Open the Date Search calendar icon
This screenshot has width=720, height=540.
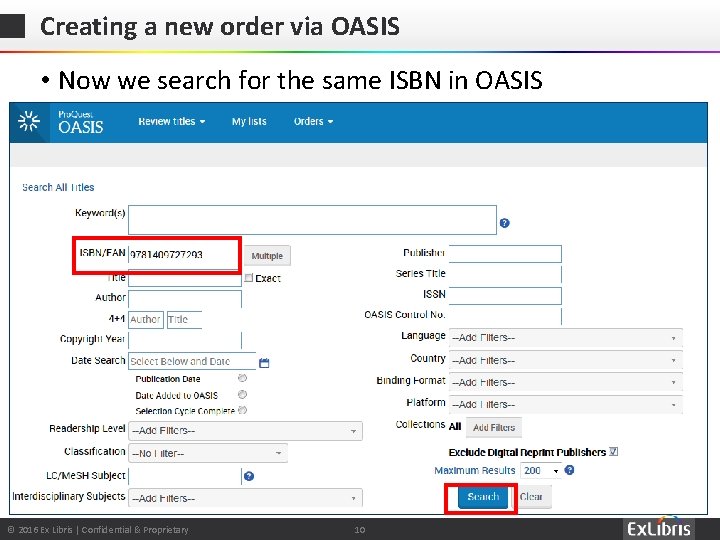click(264, 363)
